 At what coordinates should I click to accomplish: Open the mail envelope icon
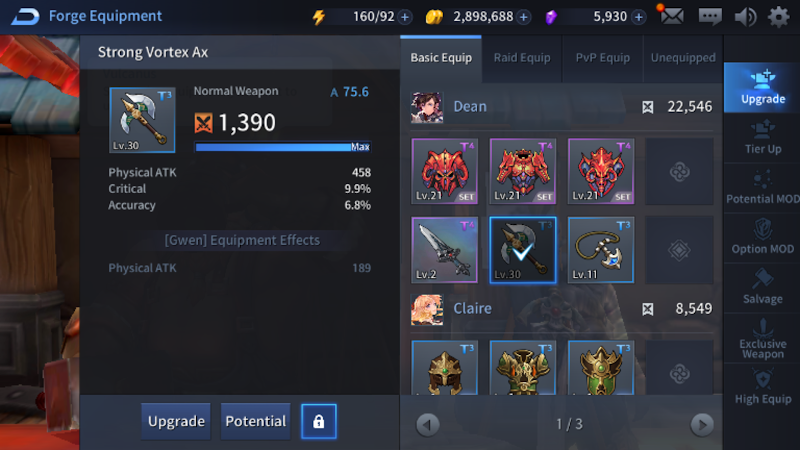[671, 16]
